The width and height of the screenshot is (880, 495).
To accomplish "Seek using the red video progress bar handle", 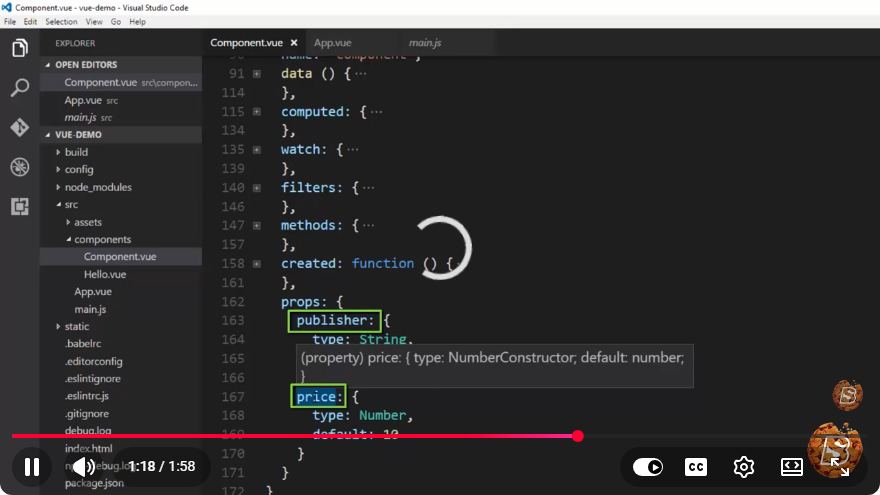I will point(578,436).
